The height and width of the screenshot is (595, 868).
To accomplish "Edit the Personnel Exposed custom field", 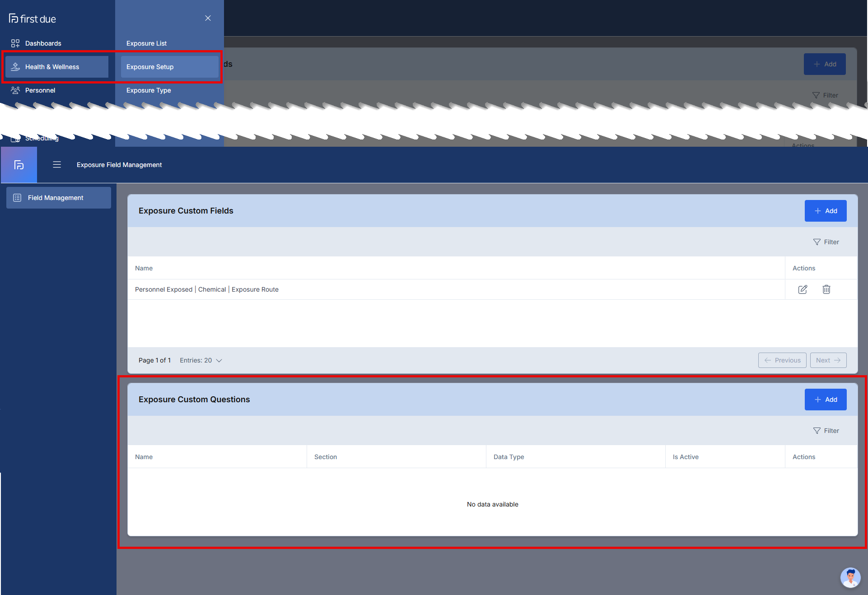I will (x=803, y=289).
